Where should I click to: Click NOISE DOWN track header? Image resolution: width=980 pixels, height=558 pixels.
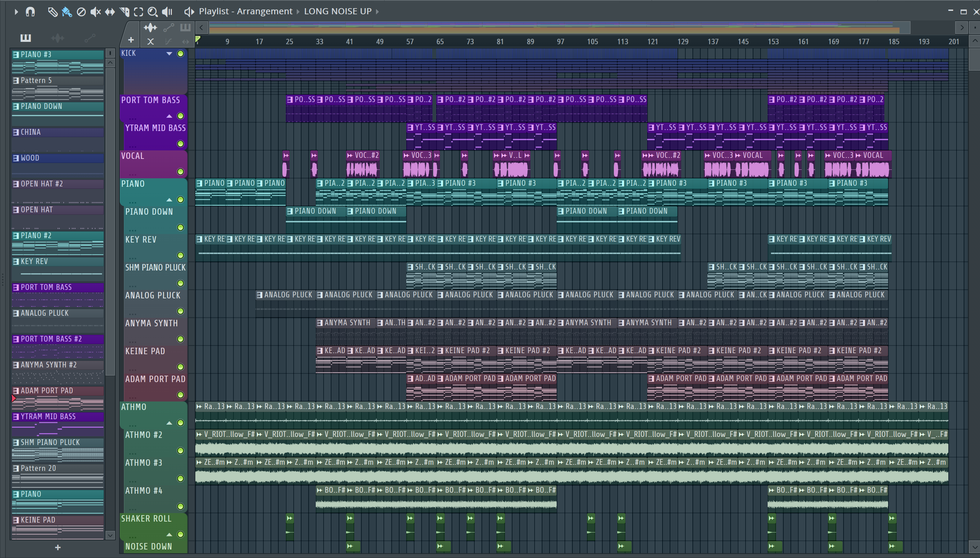coord(149,546)
